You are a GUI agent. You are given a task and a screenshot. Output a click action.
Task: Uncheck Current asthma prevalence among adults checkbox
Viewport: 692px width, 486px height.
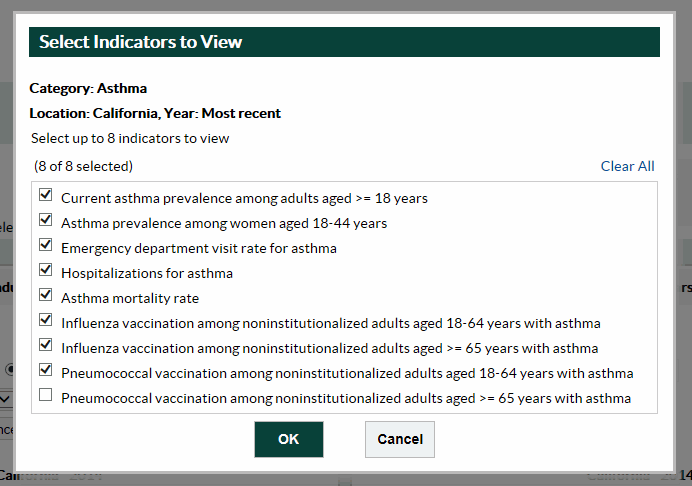pyautogui.click(x=45, y=196)
